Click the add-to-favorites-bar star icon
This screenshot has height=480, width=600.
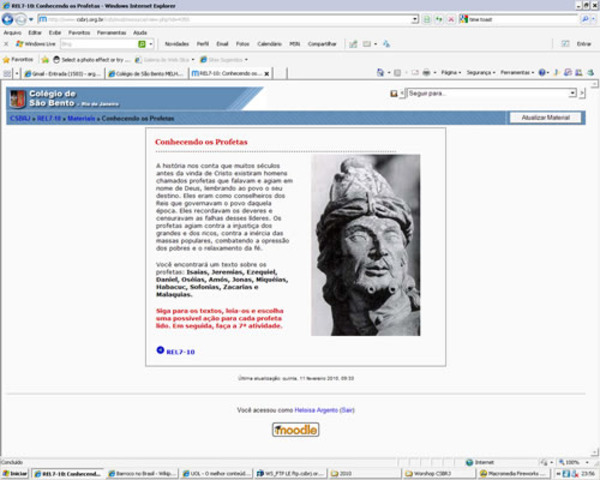(x=45, y=60)
